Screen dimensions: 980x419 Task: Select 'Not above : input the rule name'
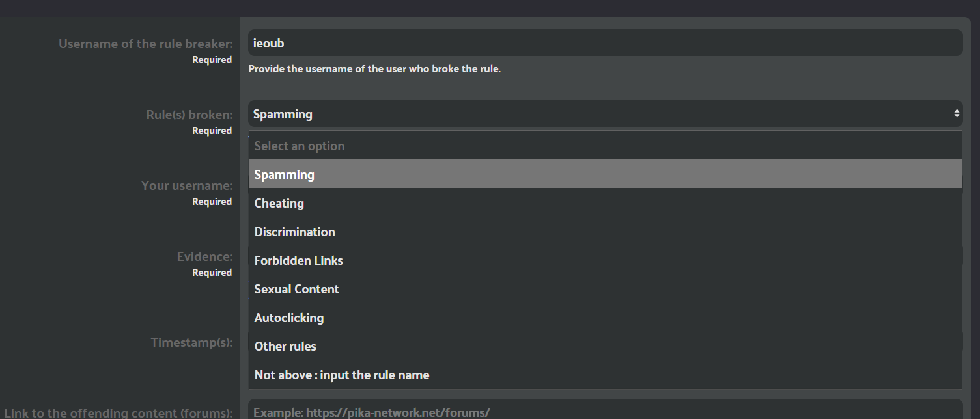[x=605, y=375]
